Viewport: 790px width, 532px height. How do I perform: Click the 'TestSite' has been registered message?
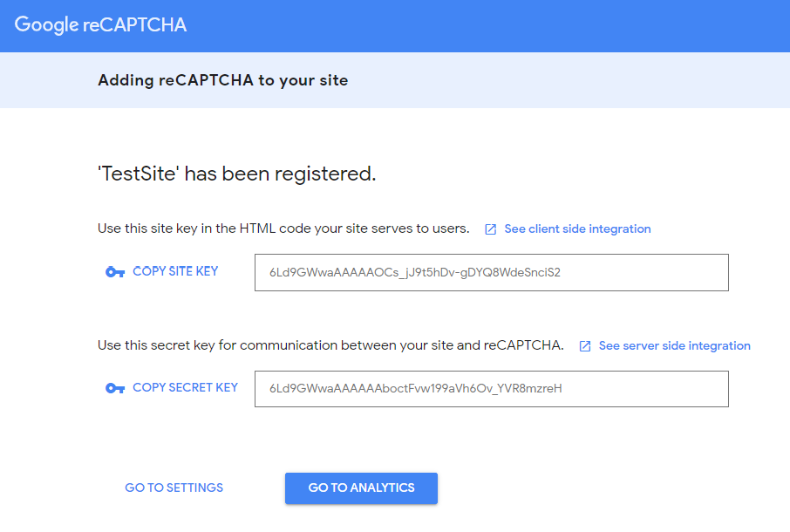(x=237, y=174)
